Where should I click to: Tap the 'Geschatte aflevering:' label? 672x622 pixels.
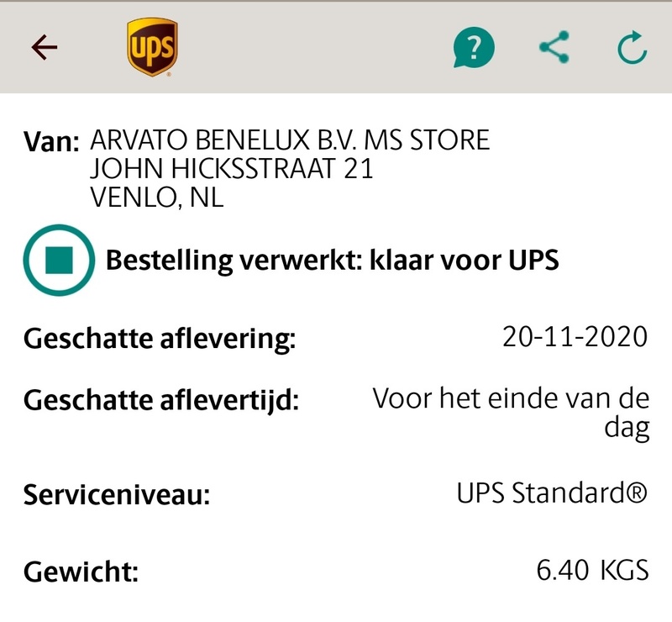click(x=160, y=340)
